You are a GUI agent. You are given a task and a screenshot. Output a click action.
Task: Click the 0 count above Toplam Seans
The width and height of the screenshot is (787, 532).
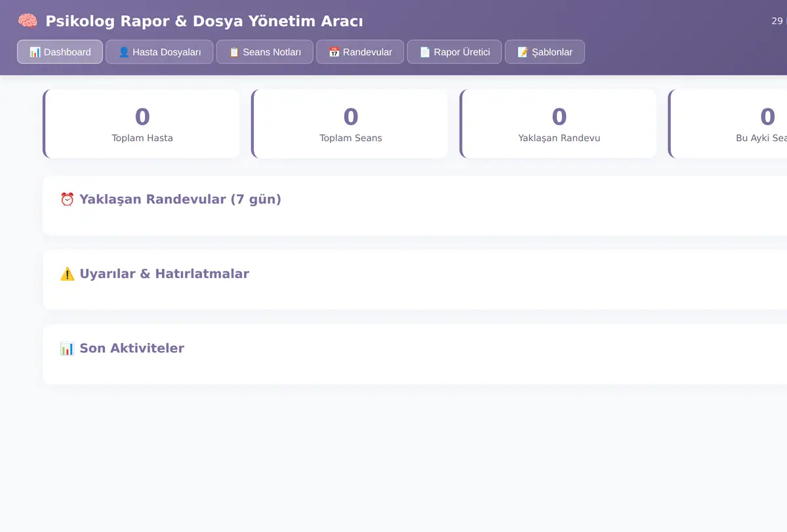click(x=351, y=117)
